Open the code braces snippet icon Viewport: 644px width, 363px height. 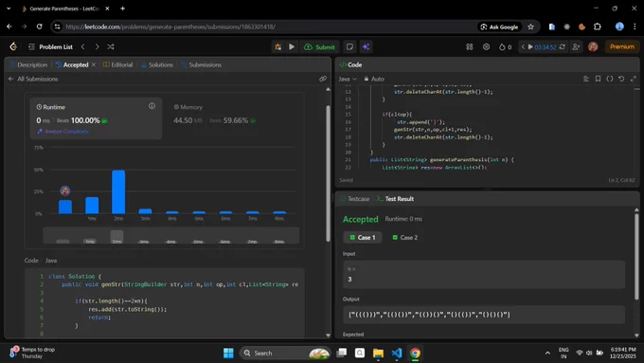click(x=610, y=79)
